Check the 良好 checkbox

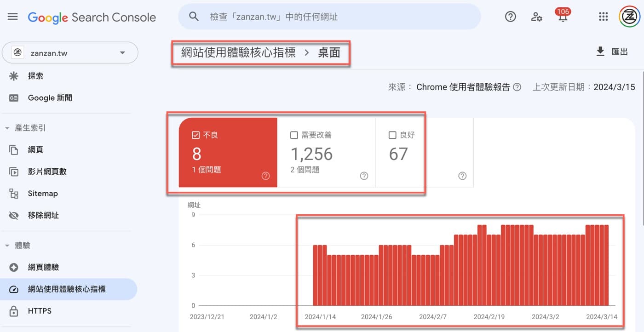(392, 135)
